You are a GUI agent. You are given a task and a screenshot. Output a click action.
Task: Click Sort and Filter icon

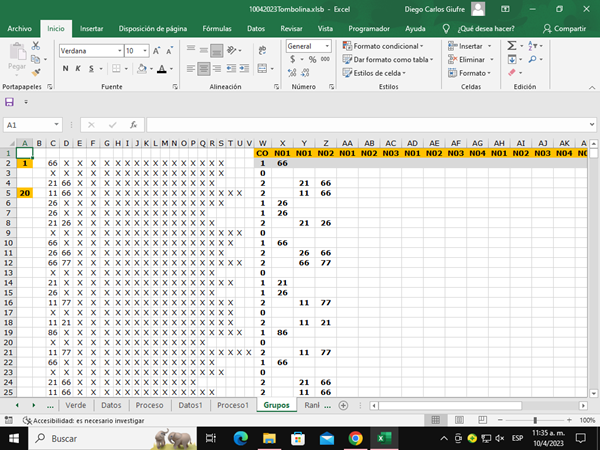532,46
